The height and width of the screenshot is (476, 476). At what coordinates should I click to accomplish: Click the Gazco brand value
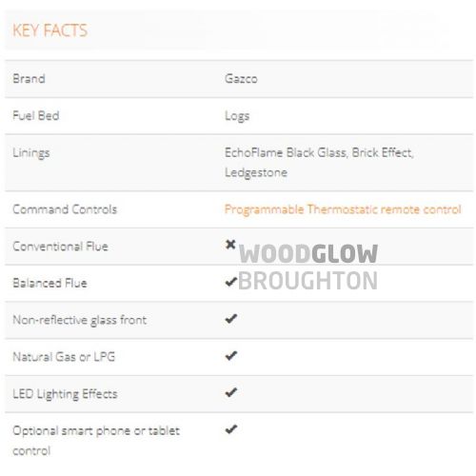241,79
